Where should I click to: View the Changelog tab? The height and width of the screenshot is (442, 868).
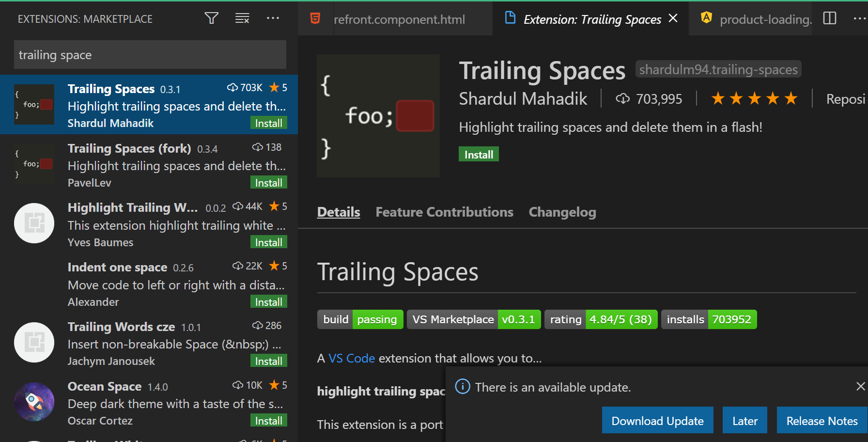(x=562, y=212)
